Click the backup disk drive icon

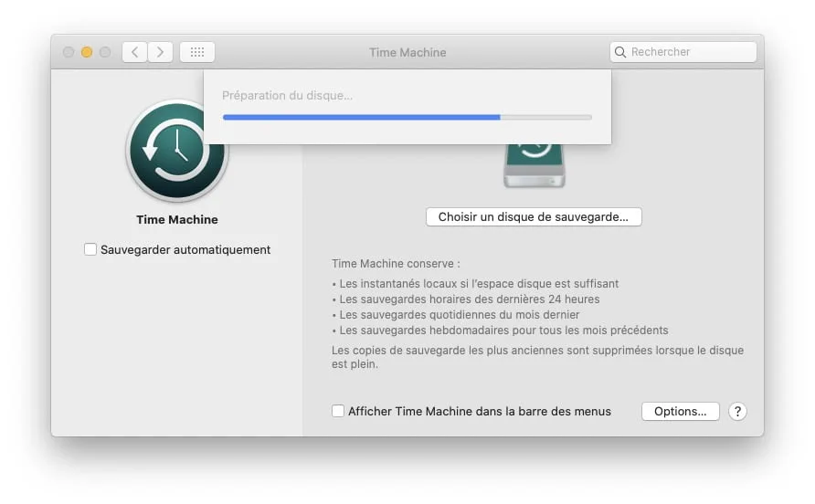tap(535, 165)
